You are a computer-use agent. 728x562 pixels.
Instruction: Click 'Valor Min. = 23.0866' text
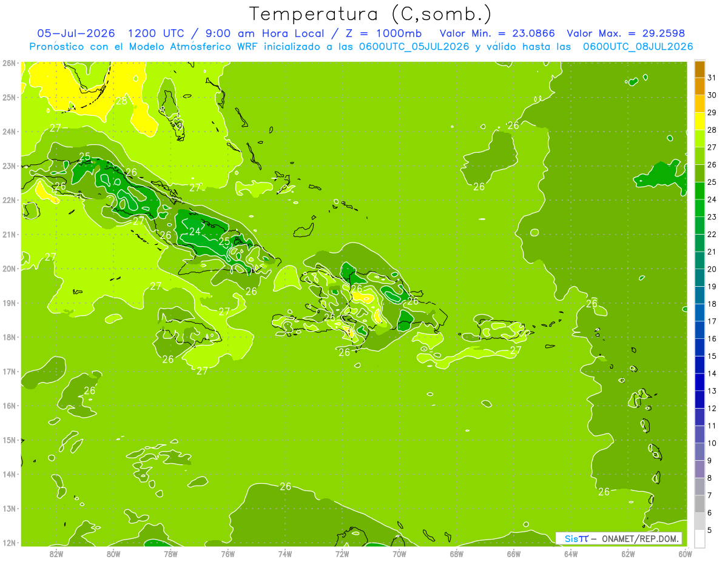[x=497, y=33]
